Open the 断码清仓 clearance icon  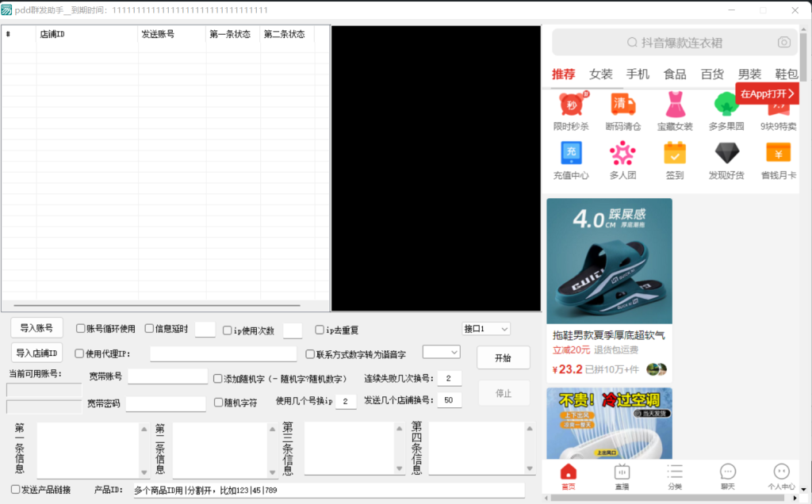pyautogui.click(x=622, y=105)
